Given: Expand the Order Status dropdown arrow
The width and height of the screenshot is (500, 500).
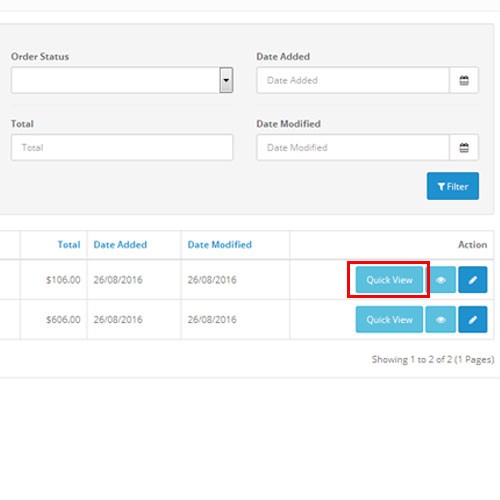Looking at the screenshot, I should pyautogui.click(x=226, y=80).
